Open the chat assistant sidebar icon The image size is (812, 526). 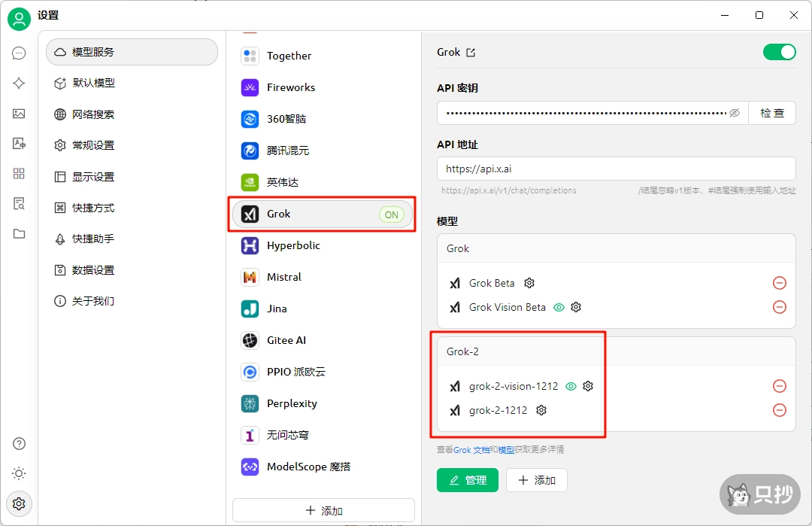click(x=19, y=53)
